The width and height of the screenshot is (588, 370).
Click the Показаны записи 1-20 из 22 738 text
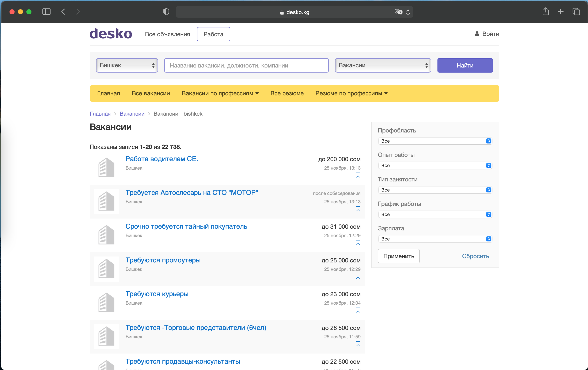(x=136, y=147)
